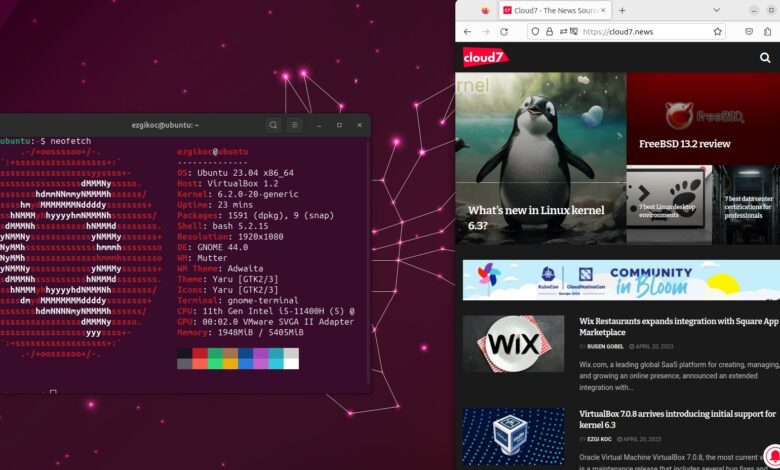Click the Wix logo article thumbnail
The width and height of the screenshot is (780, 470).
click(x=513, y=344)
